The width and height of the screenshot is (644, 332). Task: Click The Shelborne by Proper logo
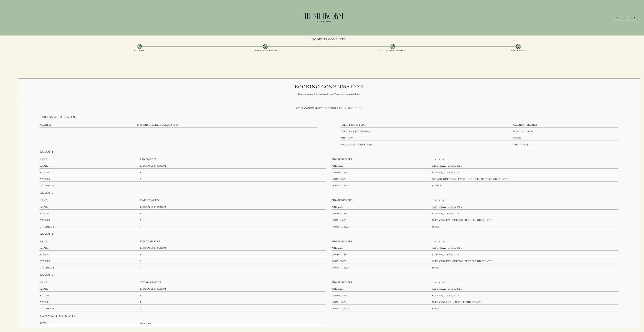(324, 18)
